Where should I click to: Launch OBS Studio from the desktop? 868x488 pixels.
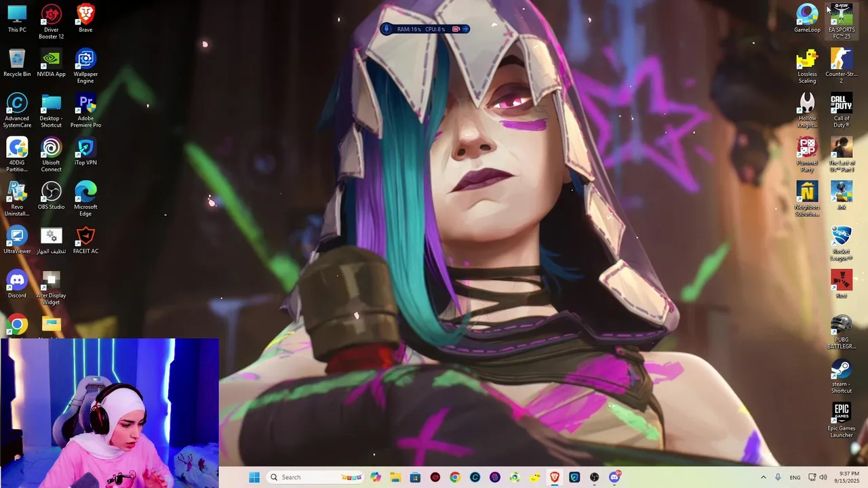coord(51,196)
